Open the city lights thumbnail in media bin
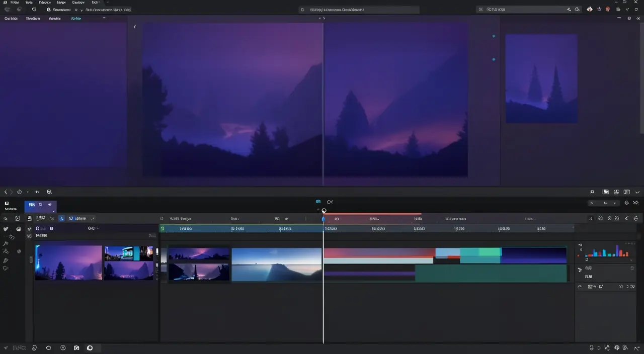 (128, 253)
